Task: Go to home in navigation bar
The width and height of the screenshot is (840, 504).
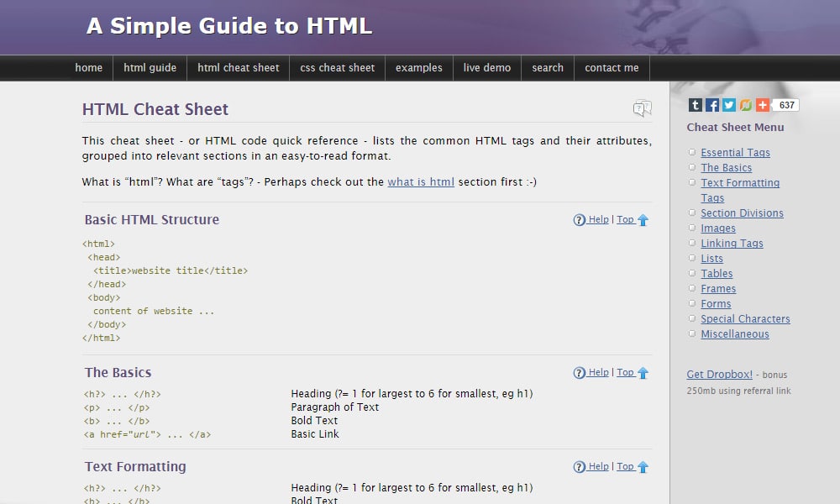Action: coord(89,68)
